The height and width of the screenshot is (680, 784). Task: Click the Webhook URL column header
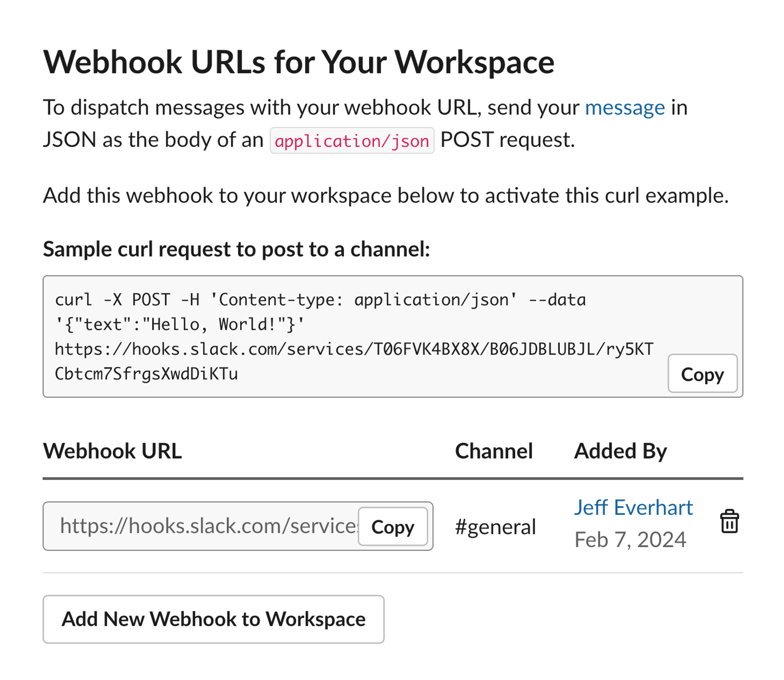[x=113, y=451]
